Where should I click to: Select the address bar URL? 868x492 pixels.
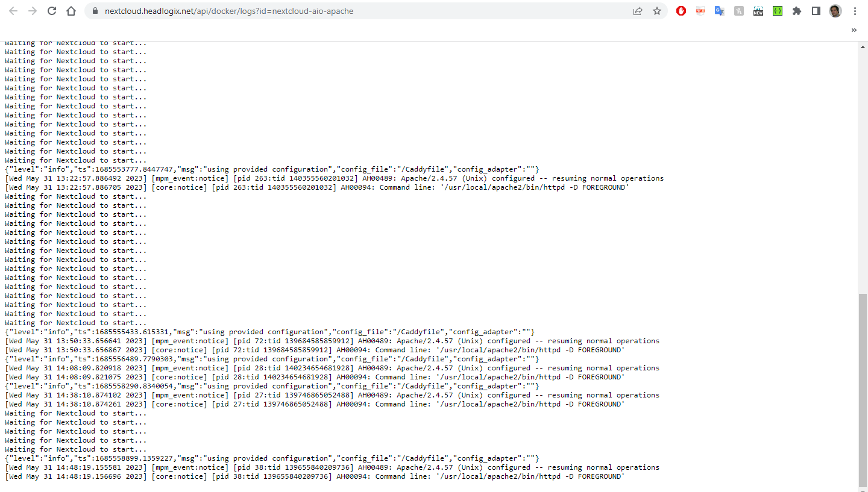(229, 10)
